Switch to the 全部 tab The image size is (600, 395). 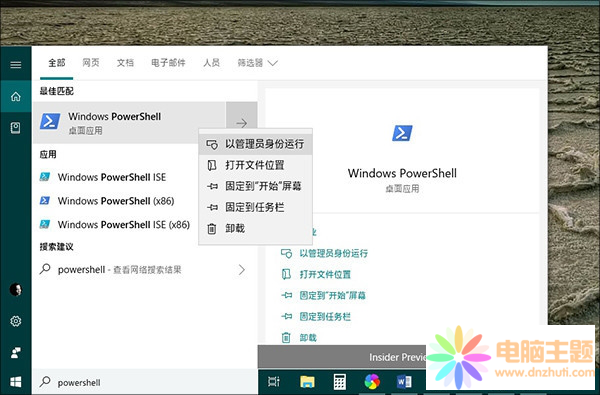[x=57, y=63]
